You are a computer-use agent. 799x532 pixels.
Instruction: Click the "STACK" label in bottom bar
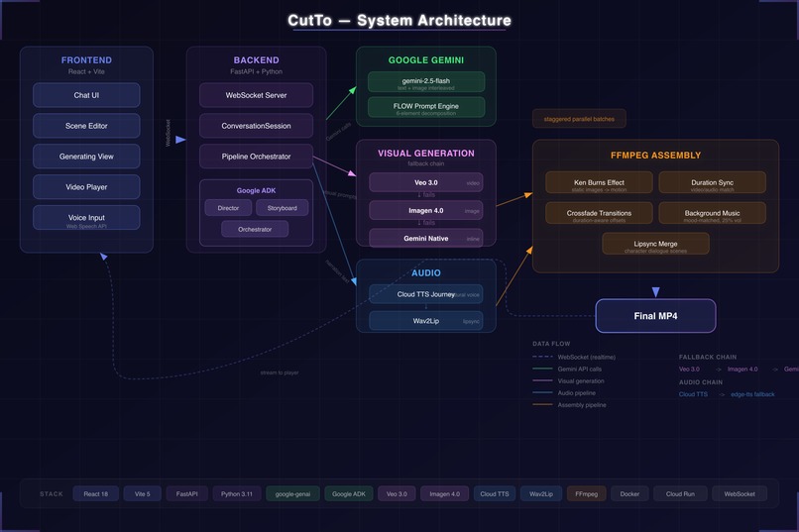(51, 493)
